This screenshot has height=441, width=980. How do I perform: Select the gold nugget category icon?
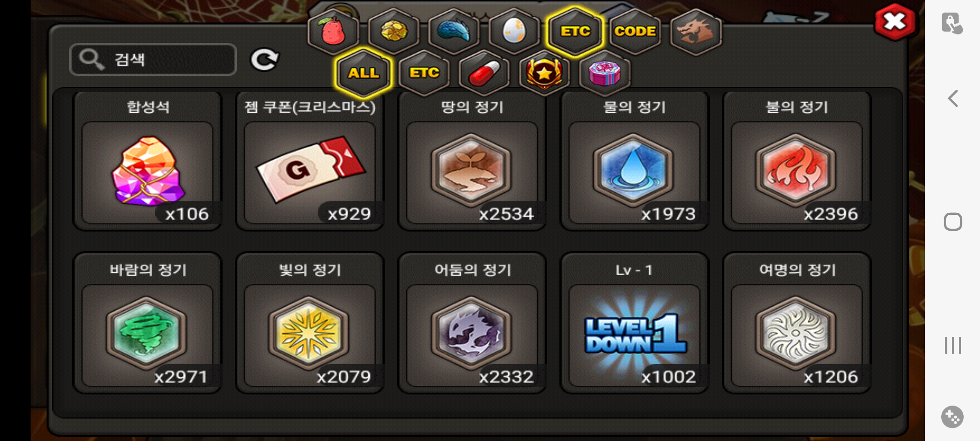pyautogui.click(x=394, y=31)
